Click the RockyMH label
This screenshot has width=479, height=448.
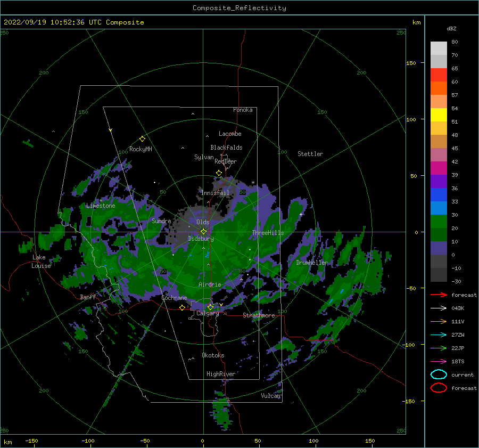pyautogui.click(x=141, y=149)
